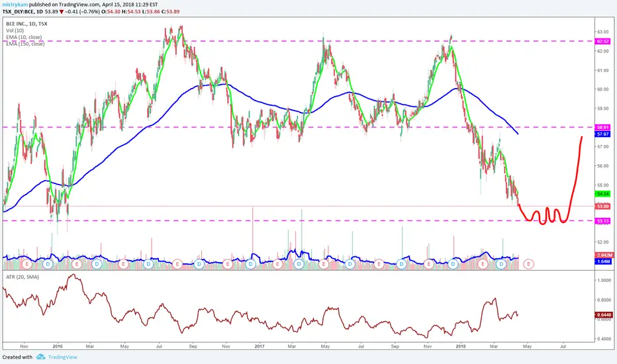Click the 0.6440 ATR value label
The width and height of the screenshot is (617, 364).
[604, 315]
